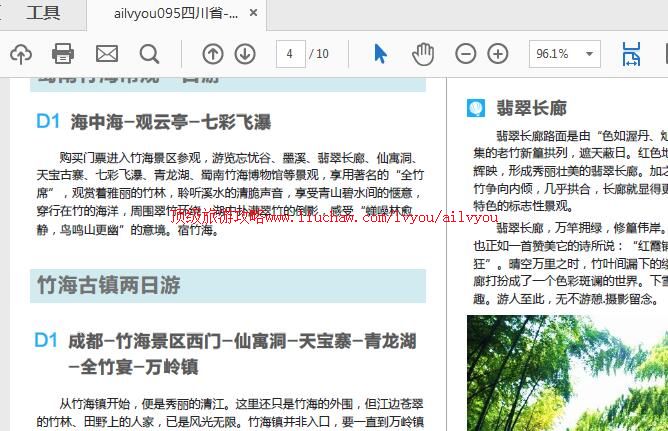The image size is (668, 431).
Task: Go to next page arrow
Action: (x=245, y=53)
